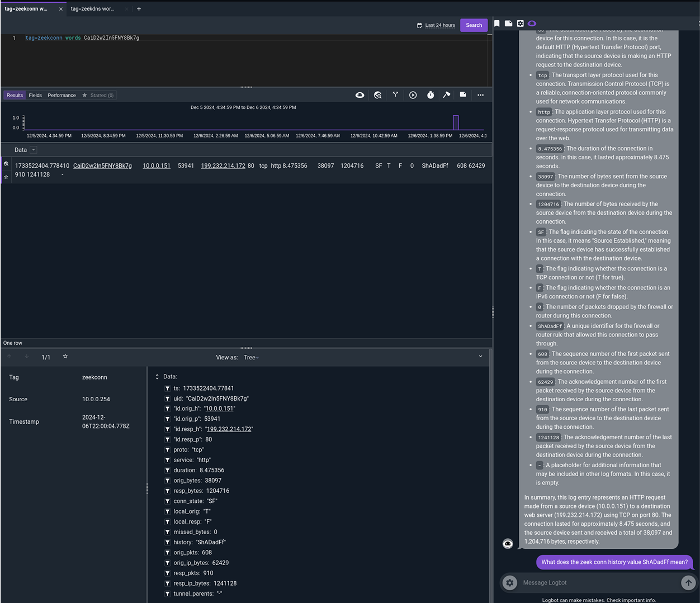The image size is (700, 603).
Task: Select the Performance tab
Action: tap(62, 96)
